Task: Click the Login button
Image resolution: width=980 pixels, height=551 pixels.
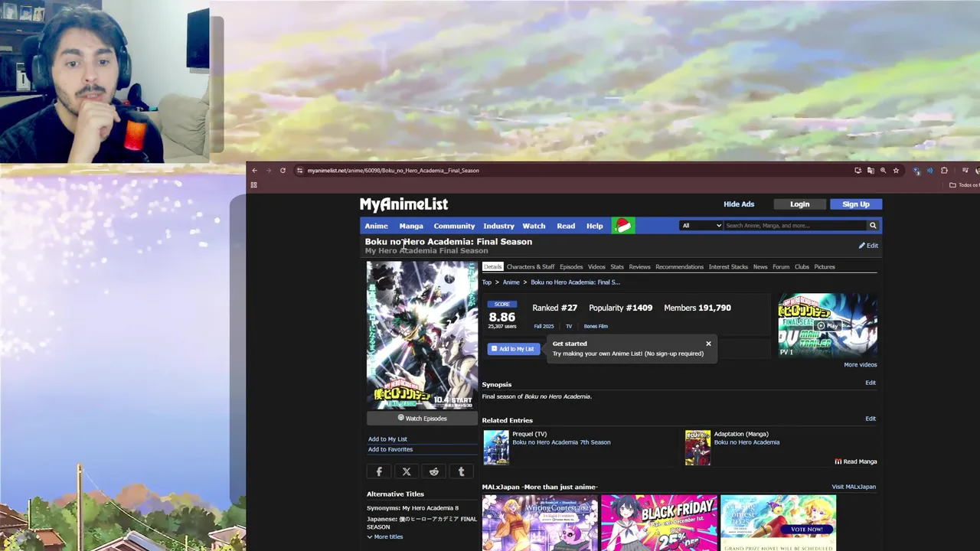Action: point(799,204)
